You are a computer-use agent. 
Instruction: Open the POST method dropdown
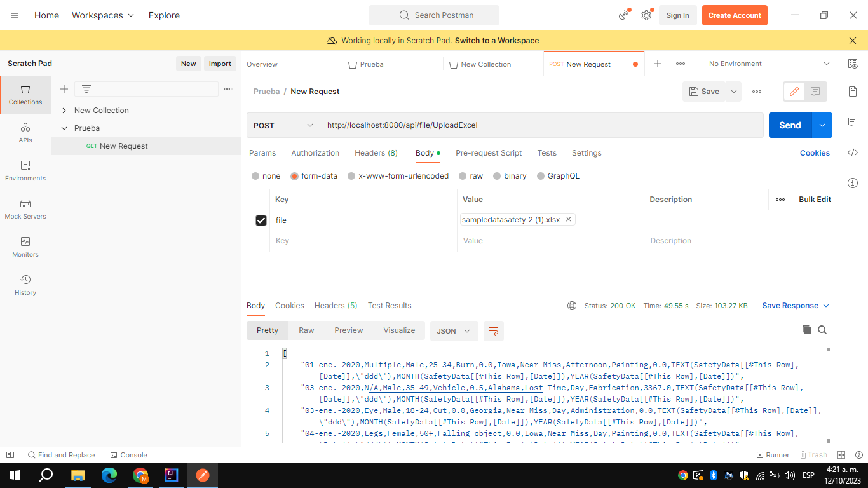[x=282, y=125]
